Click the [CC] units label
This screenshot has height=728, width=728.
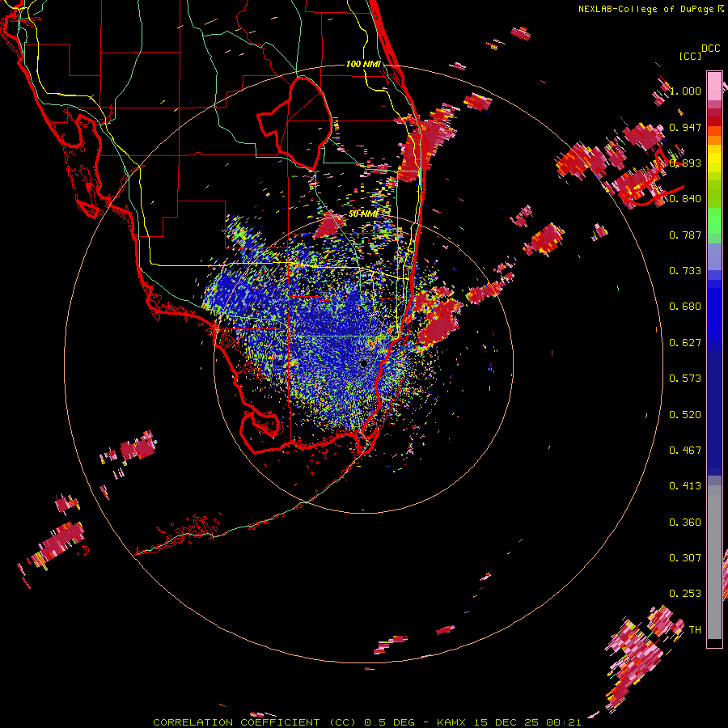(x=690, y=56)
